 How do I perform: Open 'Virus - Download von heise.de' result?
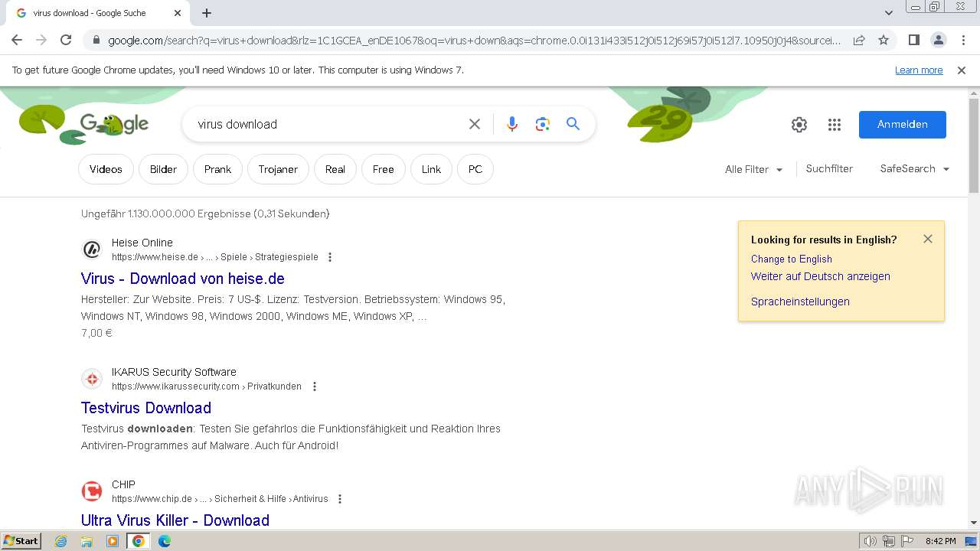pyautogui.click(x=183, y=279)
